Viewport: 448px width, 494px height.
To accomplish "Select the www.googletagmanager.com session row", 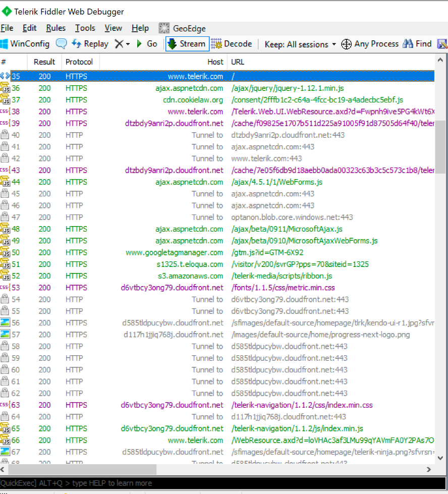I will [217, 252].
